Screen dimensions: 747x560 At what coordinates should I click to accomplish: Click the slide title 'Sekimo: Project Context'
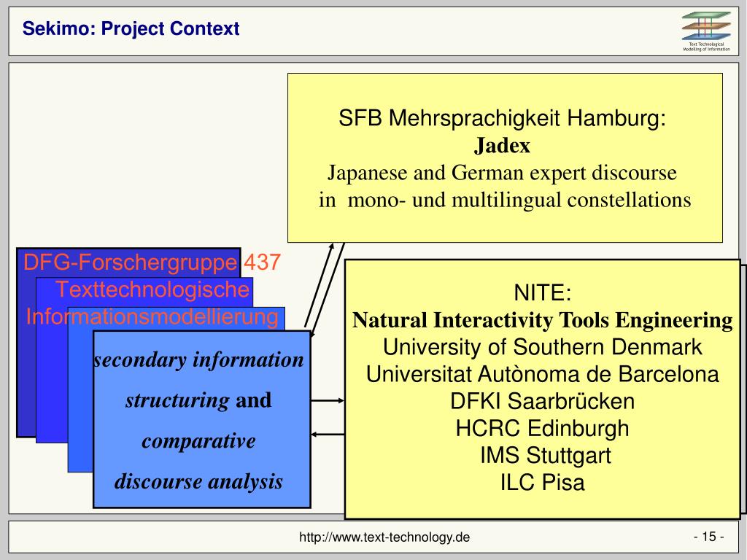[x=131, y=28]
